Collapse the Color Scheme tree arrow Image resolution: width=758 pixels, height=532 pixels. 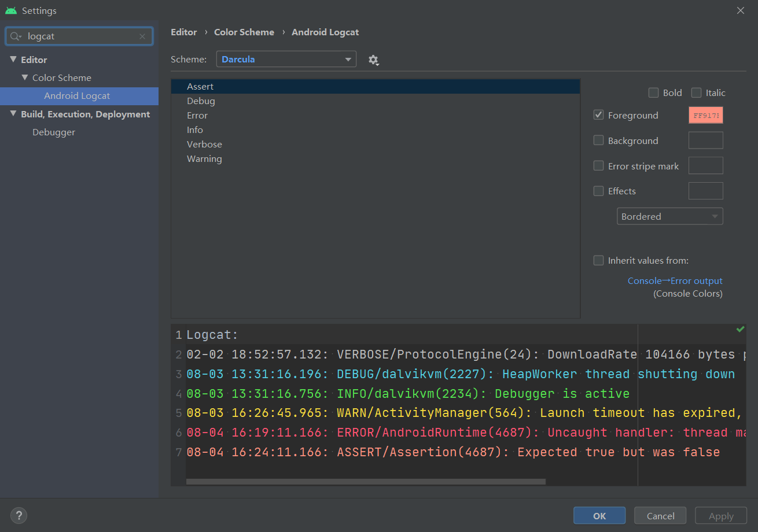coord(25,77)
